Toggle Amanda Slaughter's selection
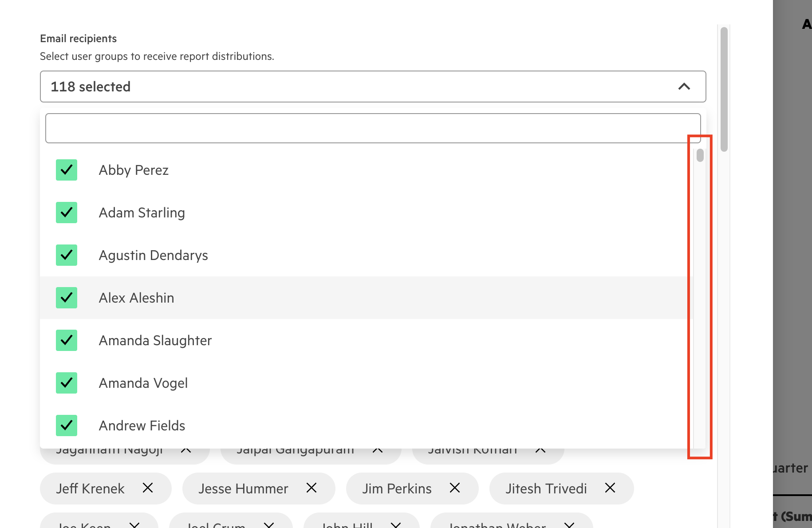812x528 pixels. 67,340
